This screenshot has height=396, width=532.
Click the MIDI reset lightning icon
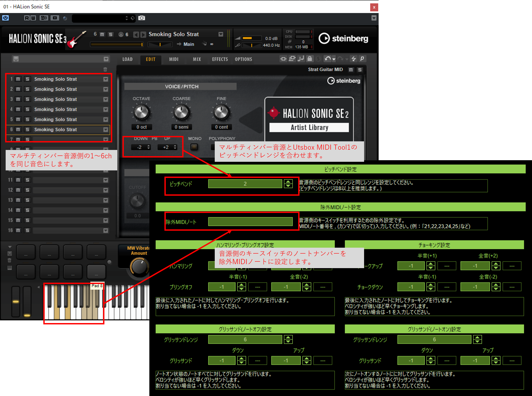[354, 58]
